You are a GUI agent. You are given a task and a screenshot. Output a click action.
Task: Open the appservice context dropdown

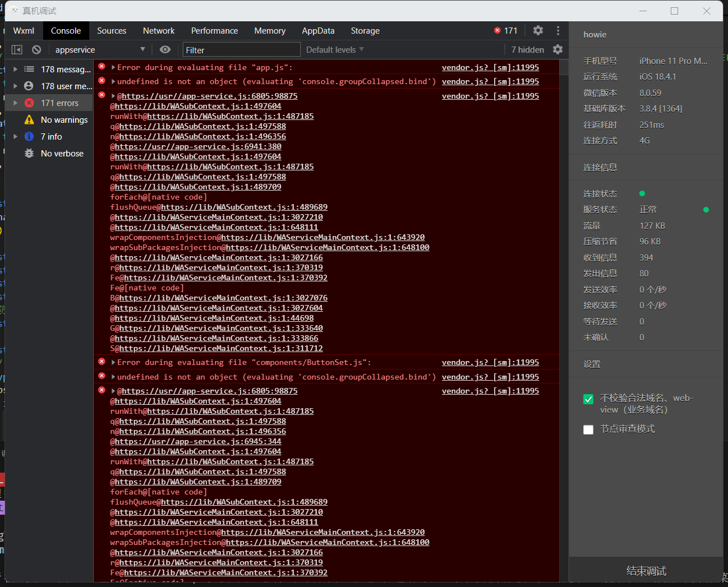[100, 49]
